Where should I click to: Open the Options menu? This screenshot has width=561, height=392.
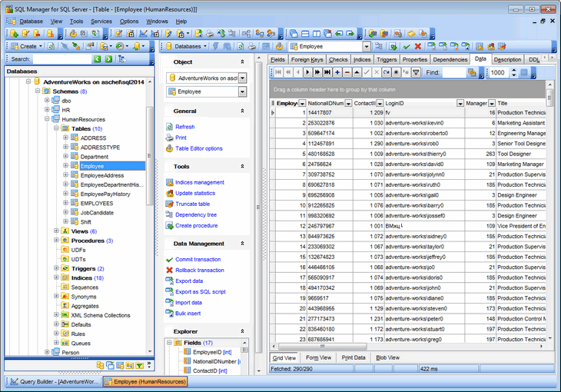(x=129, y=22)
